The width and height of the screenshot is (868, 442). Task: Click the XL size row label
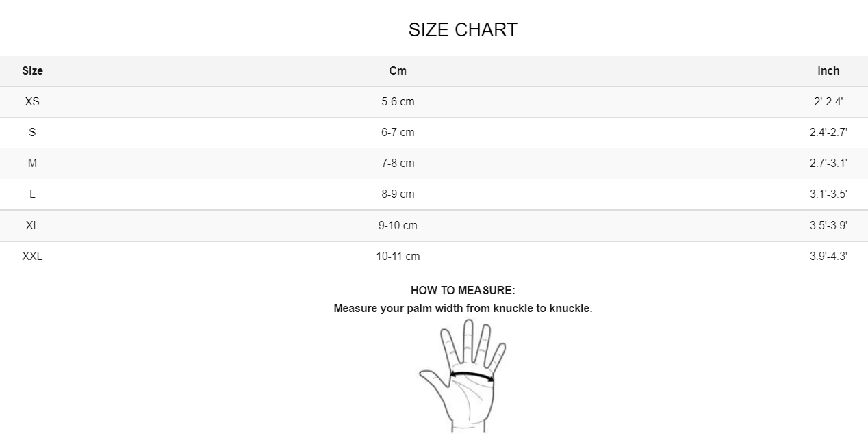32,225
